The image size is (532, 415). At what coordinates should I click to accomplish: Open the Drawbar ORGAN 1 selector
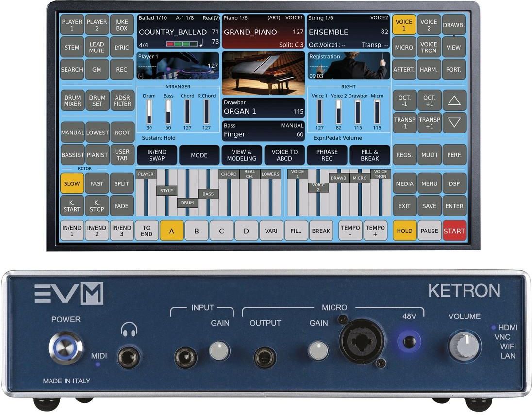tap(263, 108)
